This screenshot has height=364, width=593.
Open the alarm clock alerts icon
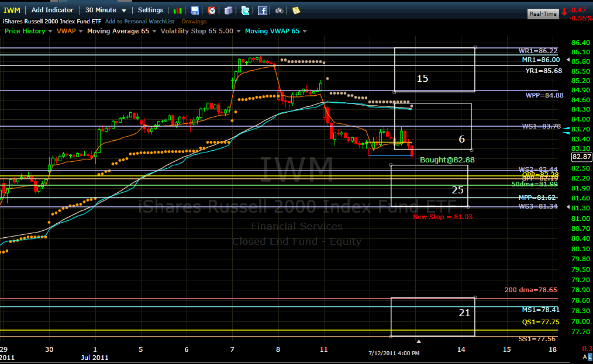pos(212,11)
